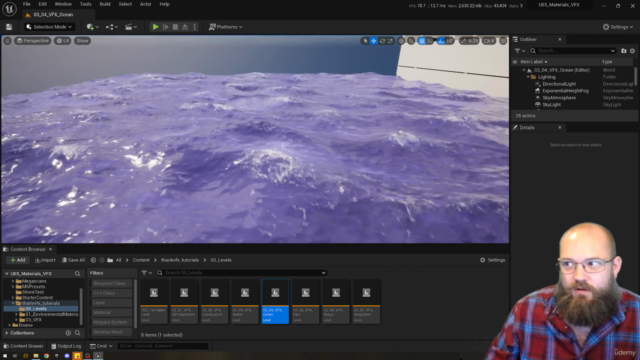Click Save All in Content Browser

point(73,260)
